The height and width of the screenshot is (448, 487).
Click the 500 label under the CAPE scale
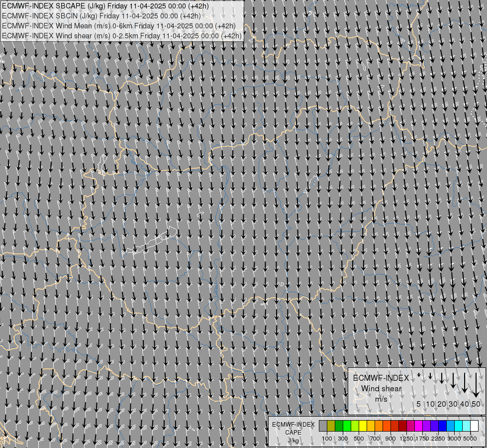point(359,439)
